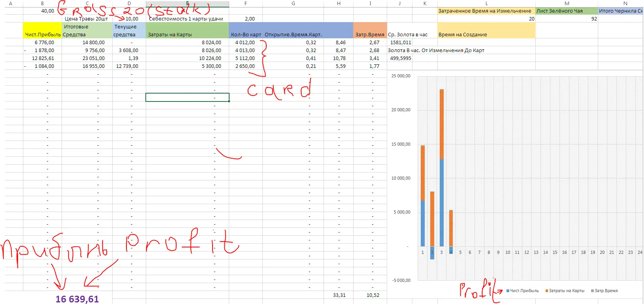Image resolution: width=644 pixels, height=304 pixels.
Task: Click the Себестоимость 1 карты удачи cell
Action: (186, 19)
